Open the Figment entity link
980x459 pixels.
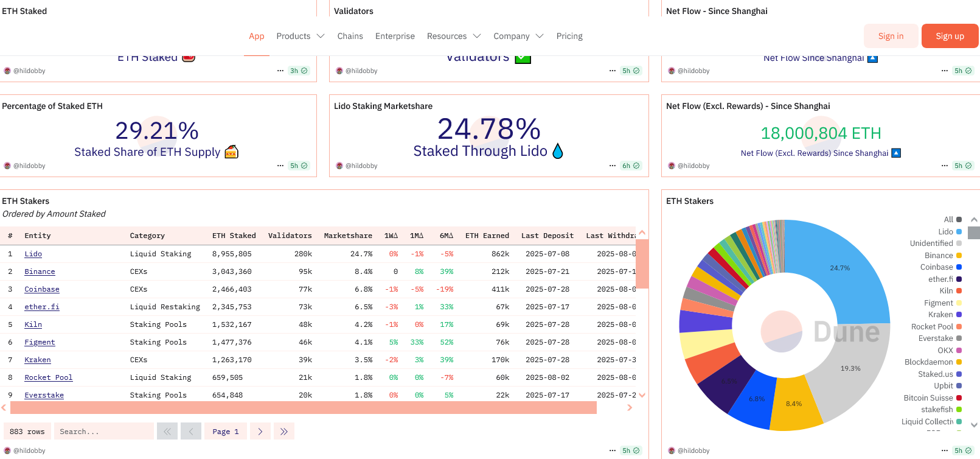[x=40, y=342]
